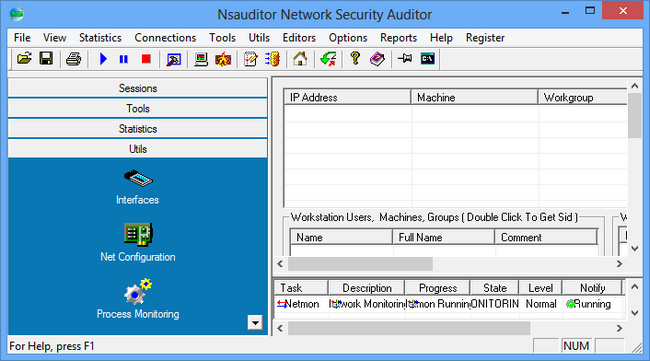Image resolution: width=650 pixels, height=361 pixels.
Task: Click the State column header
Action: click(x=495, y=288)
